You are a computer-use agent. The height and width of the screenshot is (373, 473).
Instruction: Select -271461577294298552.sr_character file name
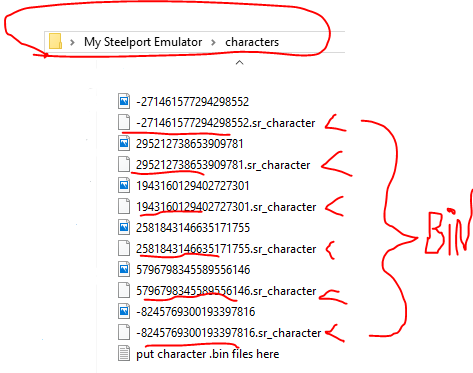point(225,123)
